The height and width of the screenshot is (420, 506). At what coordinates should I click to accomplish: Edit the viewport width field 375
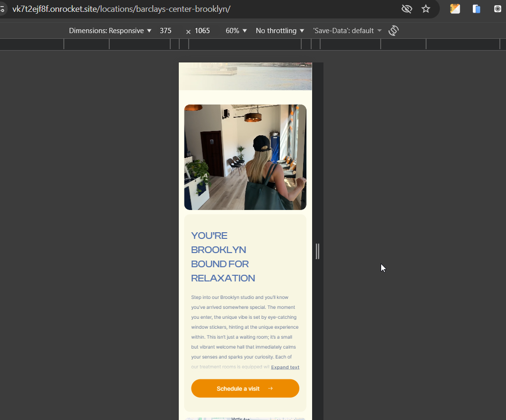(x=166, y=31)
